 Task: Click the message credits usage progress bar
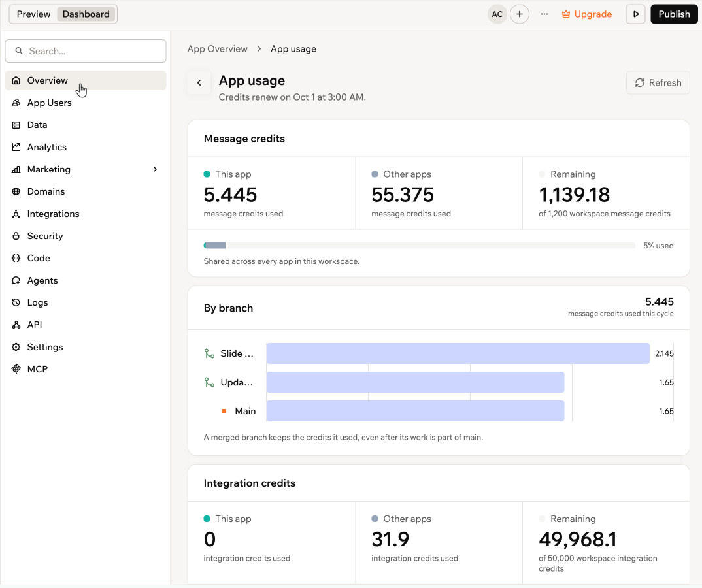419,245
